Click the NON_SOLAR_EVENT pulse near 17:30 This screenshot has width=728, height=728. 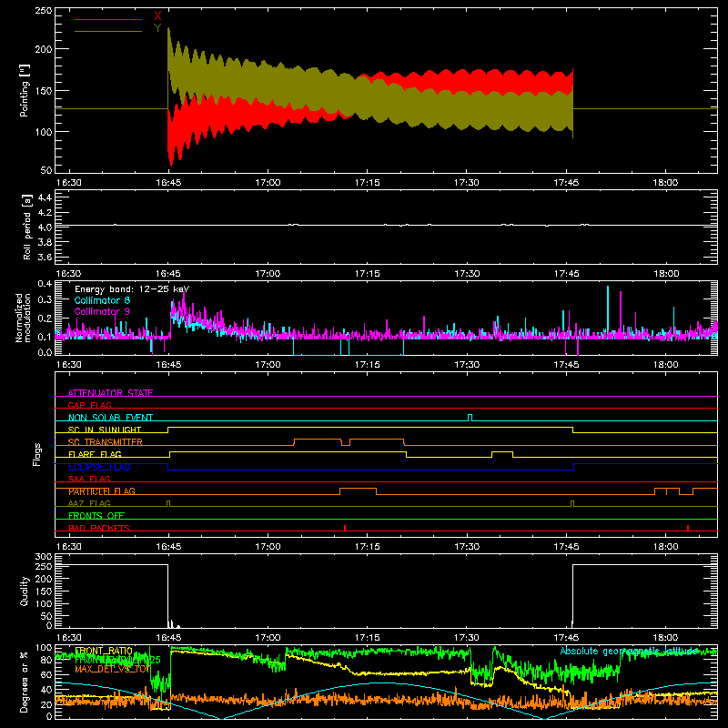coord(470,418)
